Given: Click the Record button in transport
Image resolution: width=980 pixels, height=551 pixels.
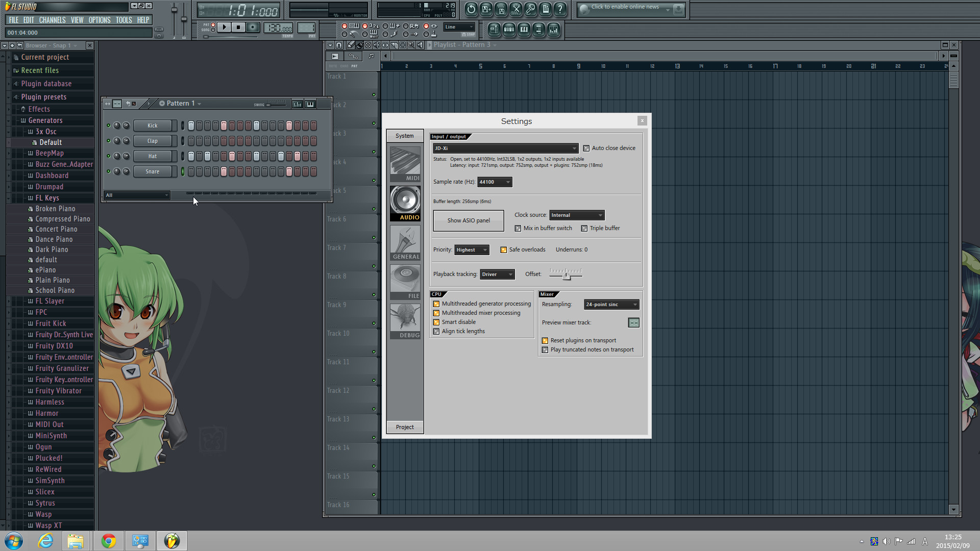Looking at the screenshot, I should point(253,27).
